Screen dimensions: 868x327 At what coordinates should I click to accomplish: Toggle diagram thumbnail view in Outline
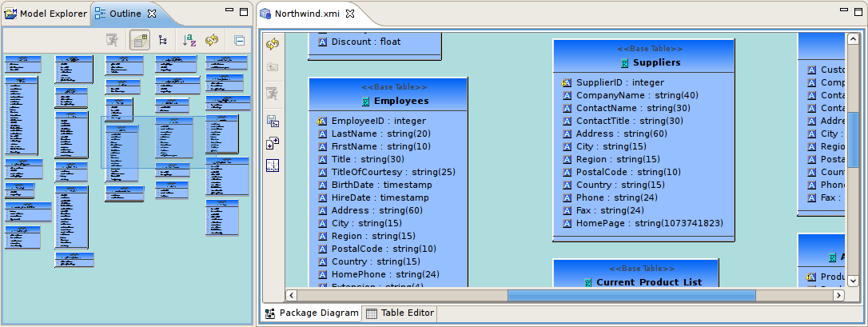[139, 40]
